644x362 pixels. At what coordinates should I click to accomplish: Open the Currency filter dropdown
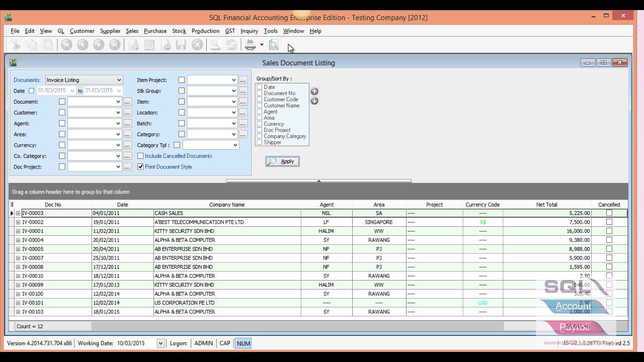[x=118, y=145]
